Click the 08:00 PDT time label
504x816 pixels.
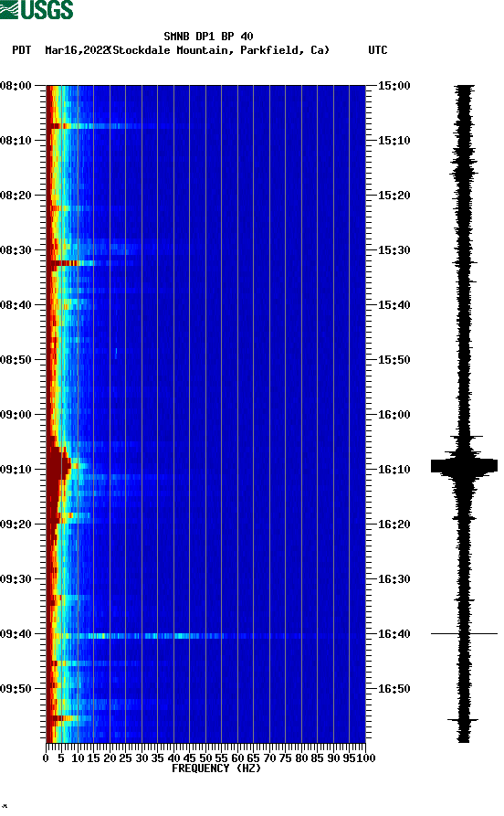[16, 85]
